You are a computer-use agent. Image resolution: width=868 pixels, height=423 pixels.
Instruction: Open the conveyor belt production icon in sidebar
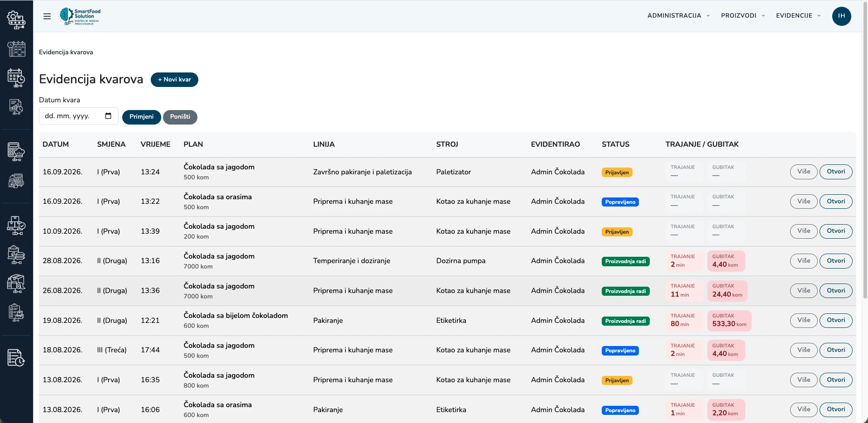[16, 19]
